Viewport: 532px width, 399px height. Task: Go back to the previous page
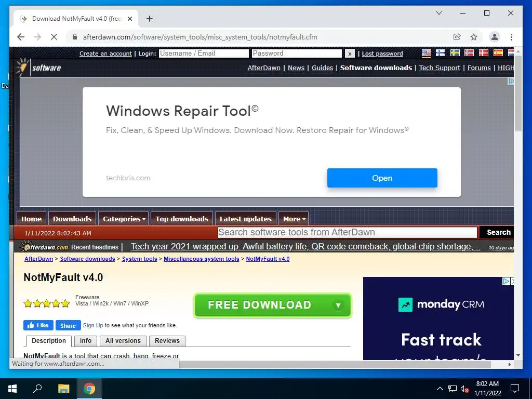[x=21, y=37]
